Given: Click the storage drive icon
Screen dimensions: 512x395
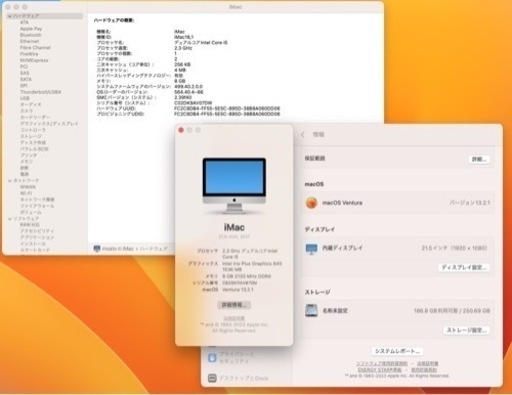Looking at the screenshot, I should click(x=311, y=310).
